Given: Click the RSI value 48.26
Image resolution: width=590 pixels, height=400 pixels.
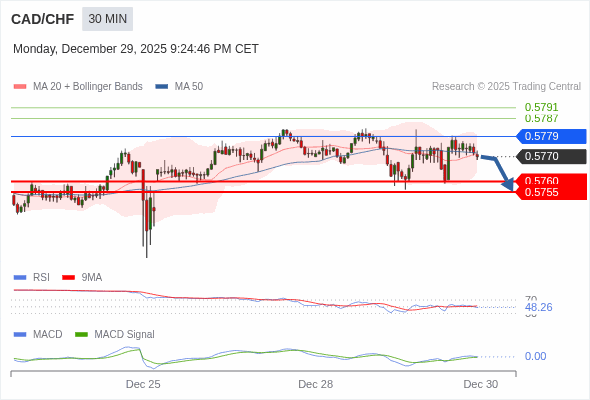Looking at the screenshot, I should tap(539, 307).
